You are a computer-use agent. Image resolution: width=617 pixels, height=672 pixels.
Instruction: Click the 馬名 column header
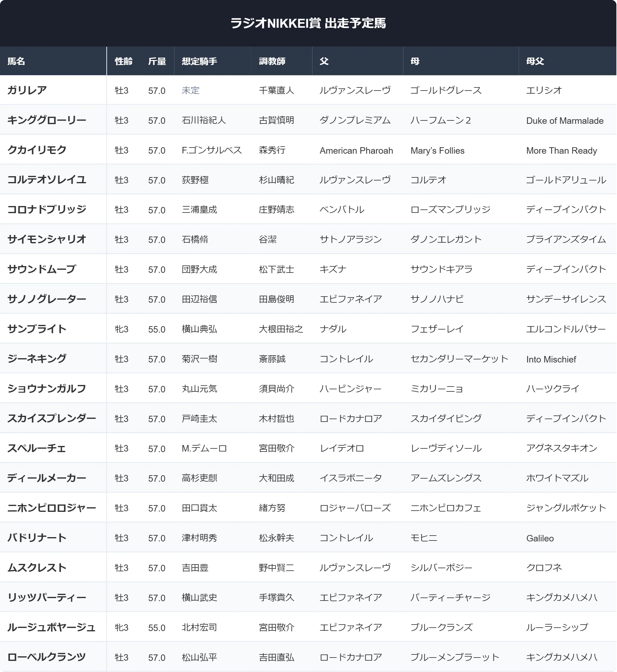[16, 61]
